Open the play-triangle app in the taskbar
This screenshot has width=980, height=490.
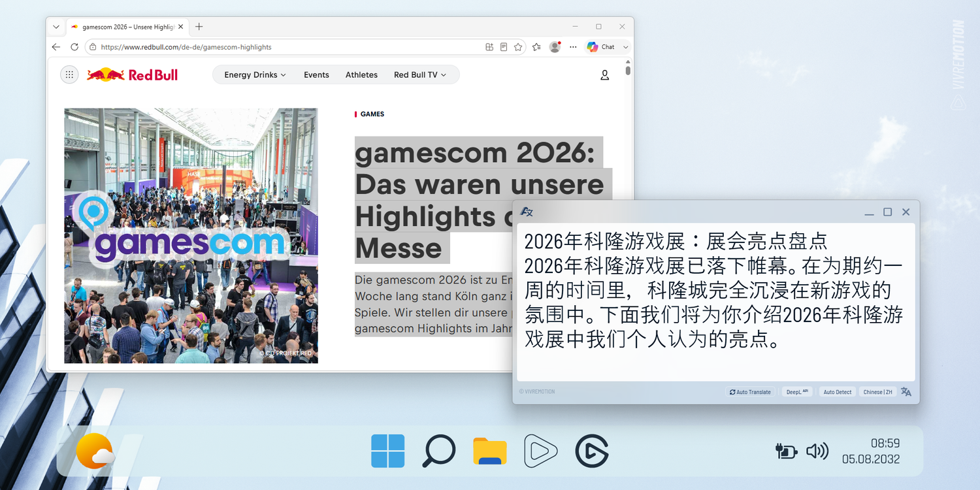(540, 451)
